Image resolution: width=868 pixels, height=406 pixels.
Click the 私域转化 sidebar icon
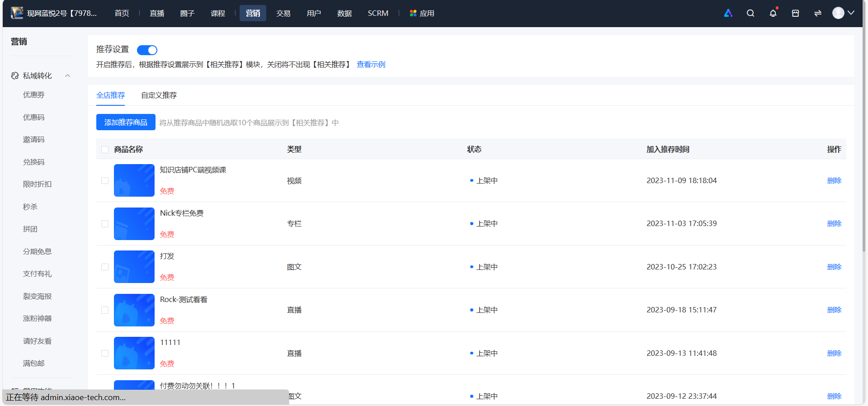click(15, 76)
